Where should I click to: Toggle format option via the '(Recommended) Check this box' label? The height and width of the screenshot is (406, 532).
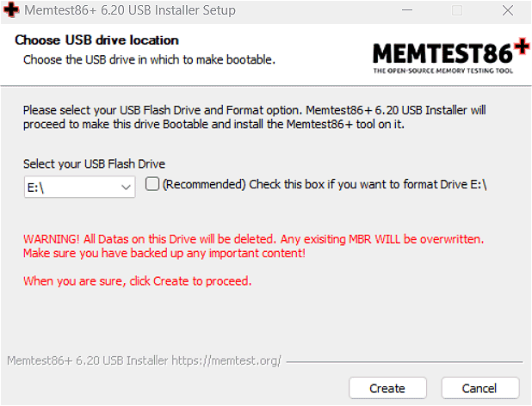[325, 184]
